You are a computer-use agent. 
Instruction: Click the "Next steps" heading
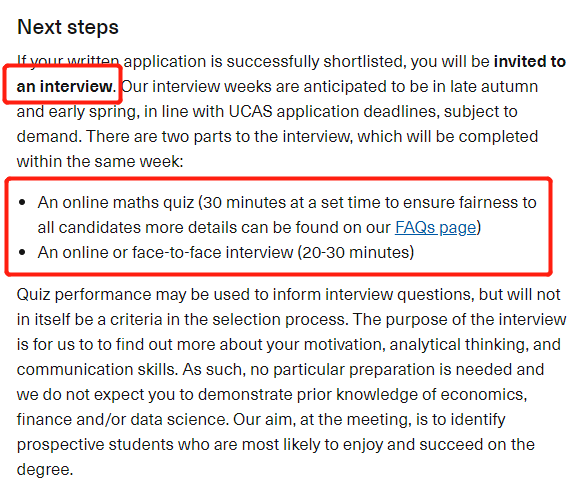68,27
